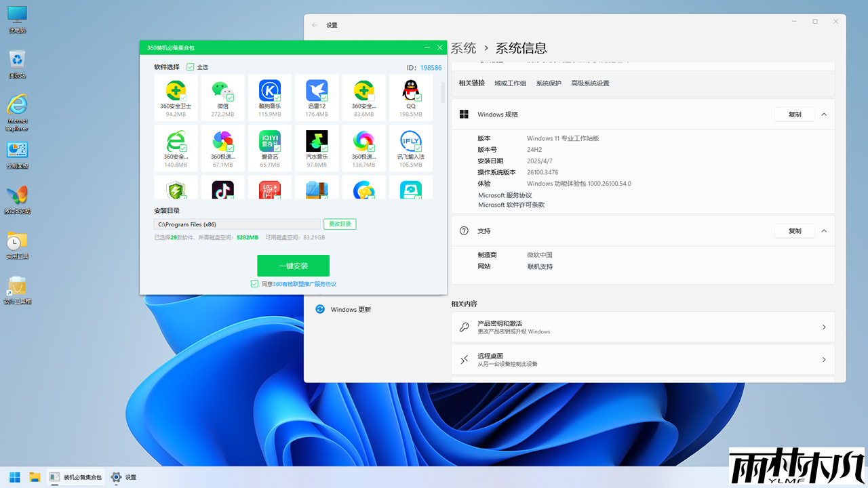This screenshot has width=868, height=488.
Task: Toggle the 全选 select-all checkbox
Action: (191, 67)
